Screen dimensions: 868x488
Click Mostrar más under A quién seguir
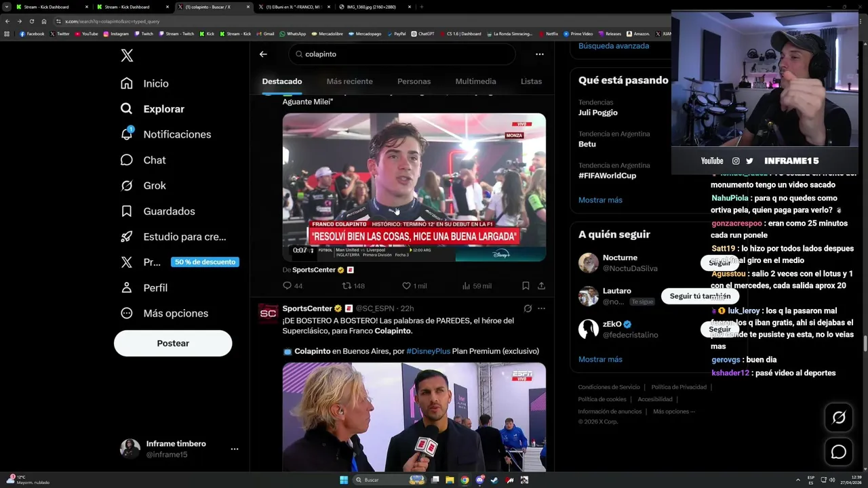[600, 359]
